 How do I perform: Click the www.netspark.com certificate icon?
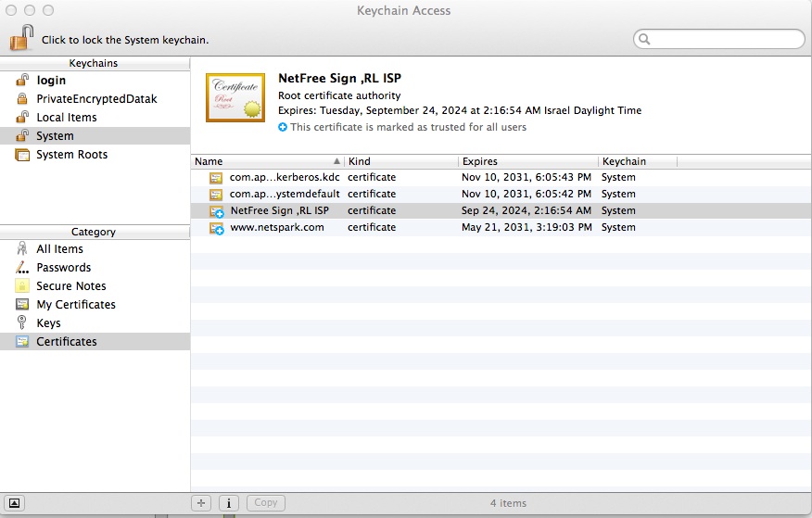[x=217, y=228]
